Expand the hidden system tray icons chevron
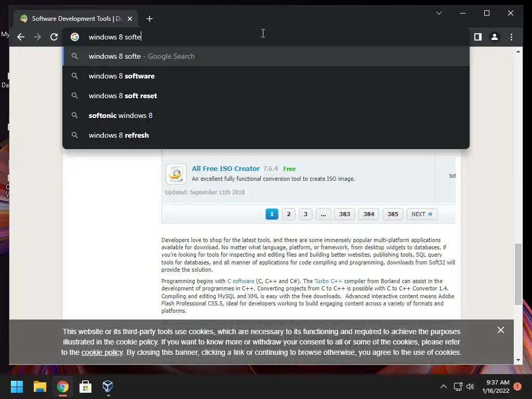This screenshot has height=399, width=532. pos(444,387)
